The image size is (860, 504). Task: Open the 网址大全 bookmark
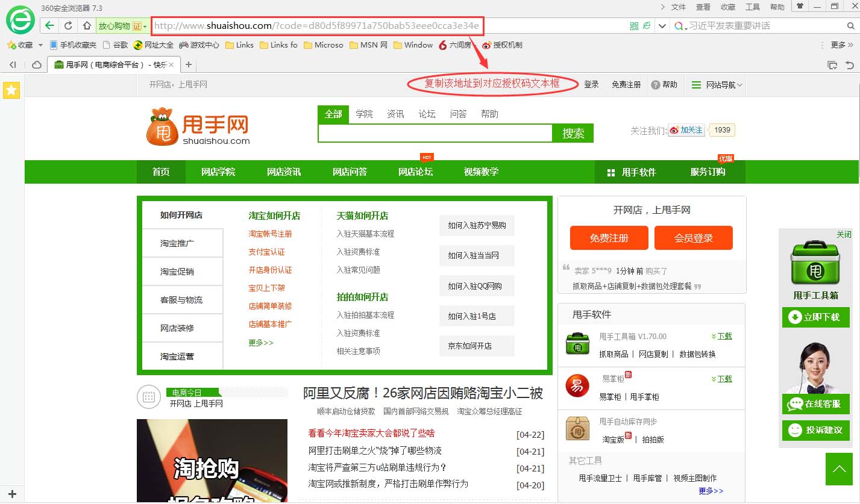click(154, 45)
